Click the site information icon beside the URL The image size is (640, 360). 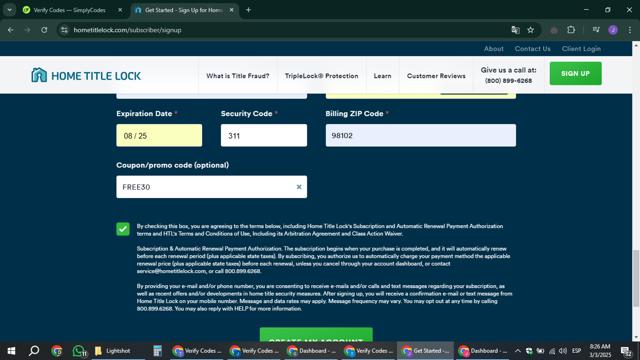[64, 30]
